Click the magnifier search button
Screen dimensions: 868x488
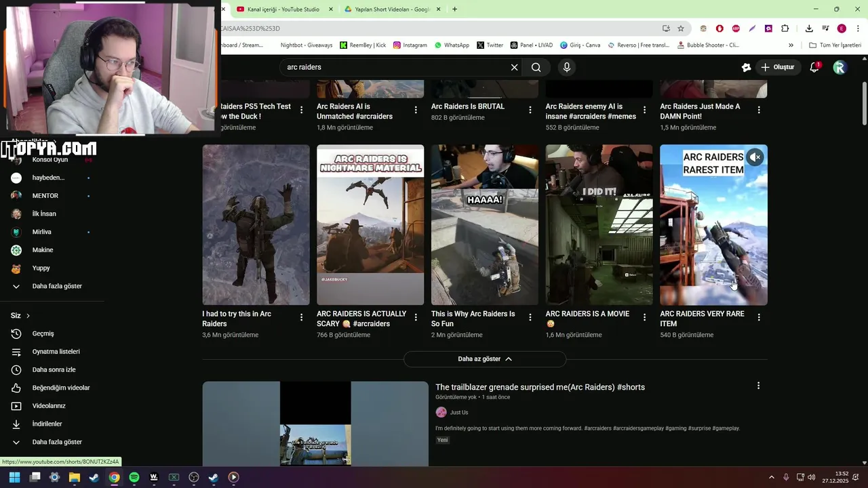tap(536, 67)
